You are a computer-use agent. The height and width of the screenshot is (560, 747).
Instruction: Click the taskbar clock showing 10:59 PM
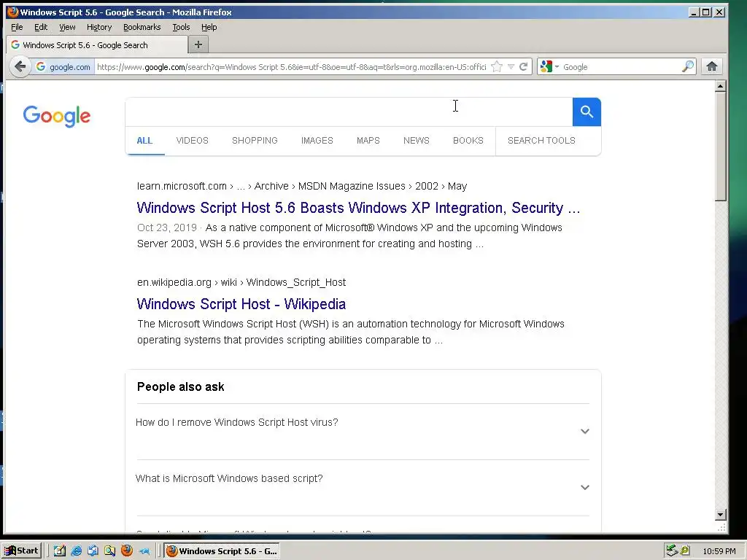coord(719,551)
